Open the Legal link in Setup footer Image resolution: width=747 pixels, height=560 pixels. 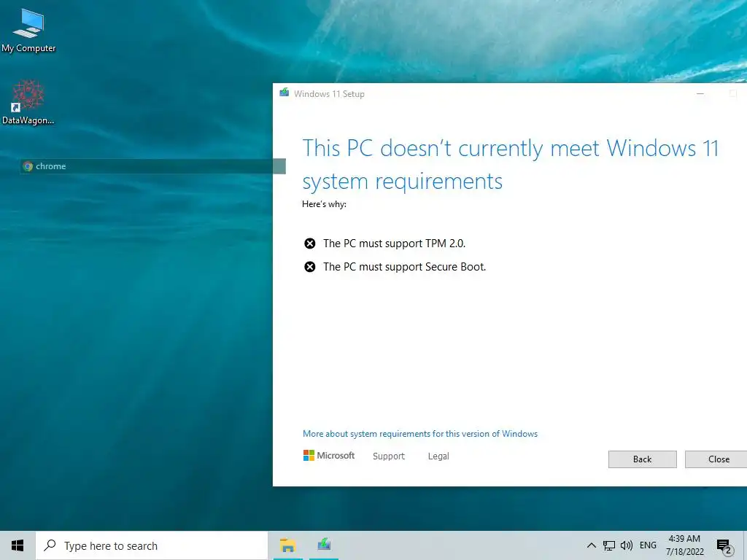(438, 456)
